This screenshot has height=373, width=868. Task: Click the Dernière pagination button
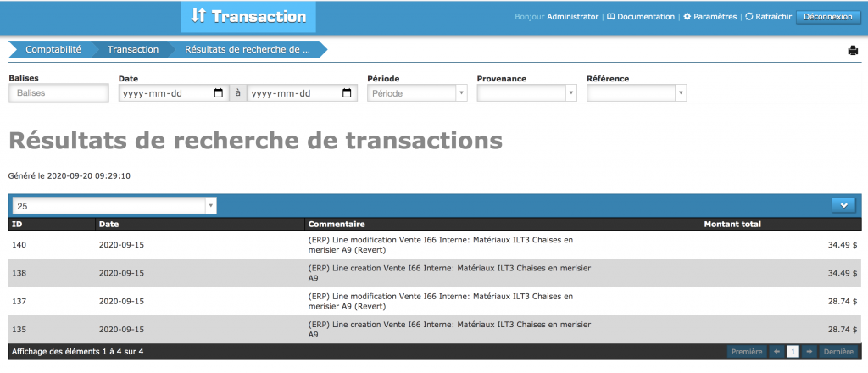click(837, 351)
